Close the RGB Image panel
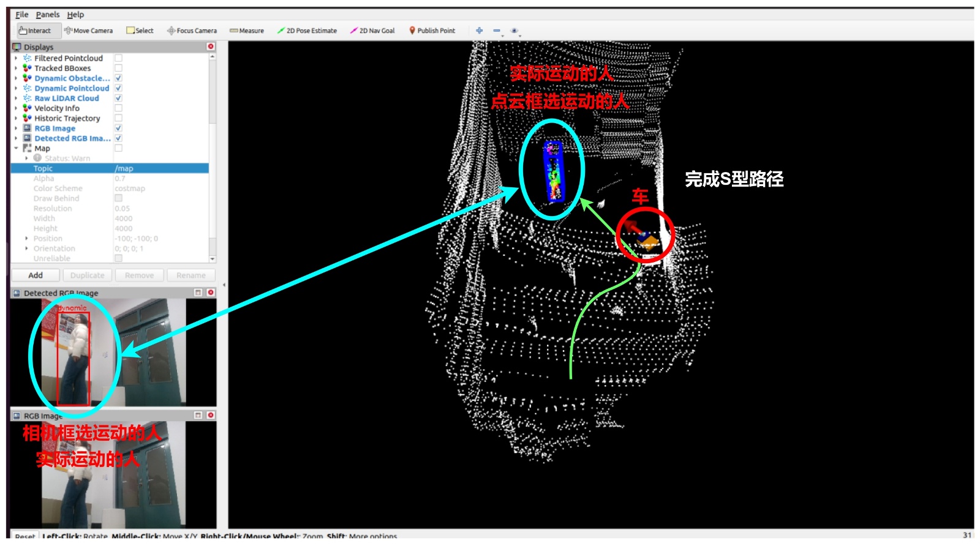980x546 pixels. click(211, 415)
